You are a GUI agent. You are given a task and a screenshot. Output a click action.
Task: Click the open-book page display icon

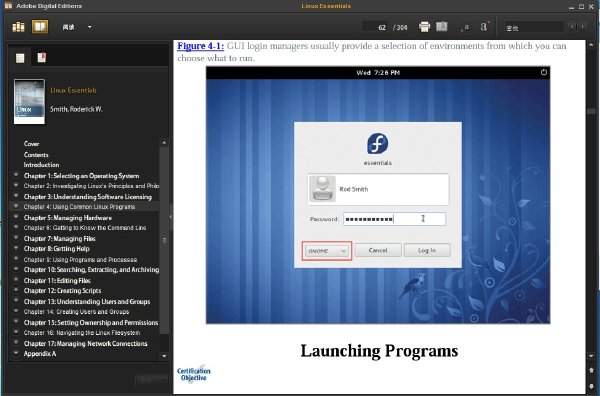442,27
